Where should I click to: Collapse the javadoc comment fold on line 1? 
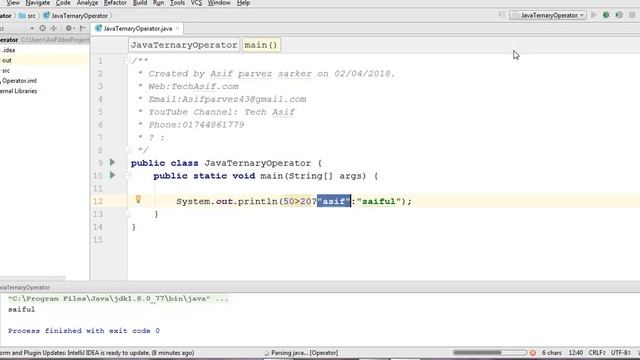tap(127, 60)
